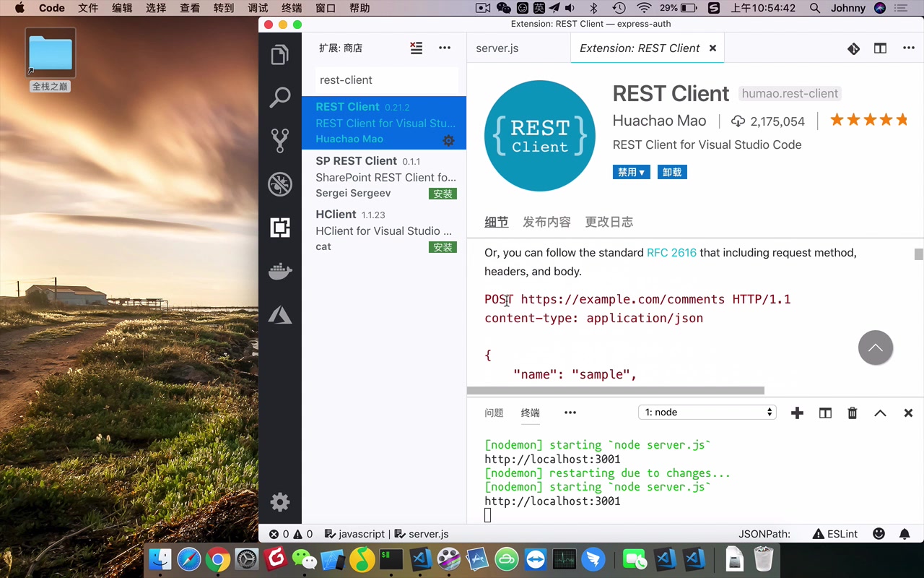Select the SP REST Client list item
The image size is (924, 578).
pos(384,177)
